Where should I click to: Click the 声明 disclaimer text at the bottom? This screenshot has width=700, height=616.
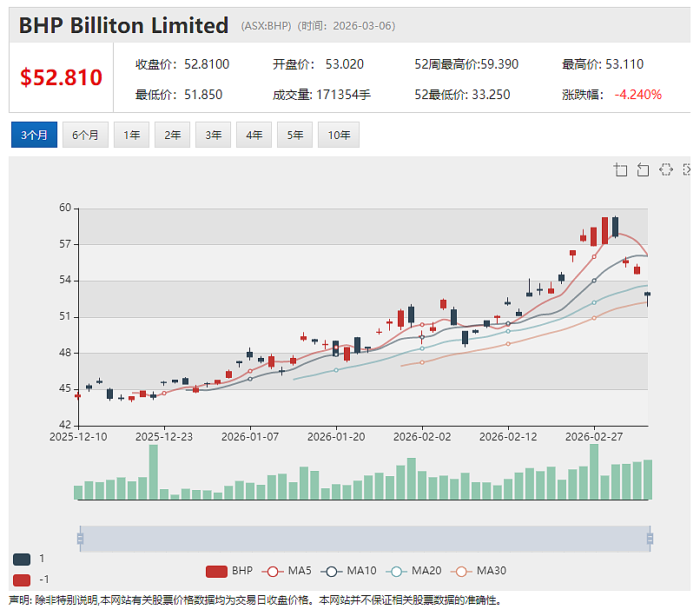coord(255,600)
